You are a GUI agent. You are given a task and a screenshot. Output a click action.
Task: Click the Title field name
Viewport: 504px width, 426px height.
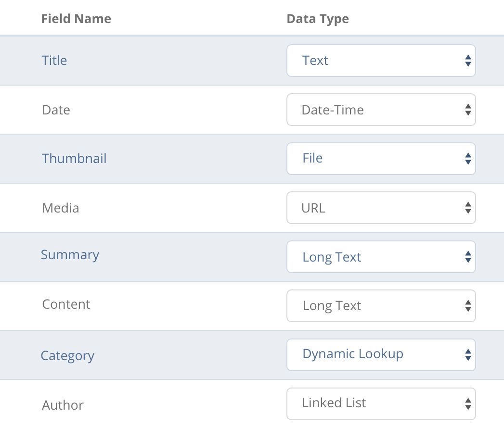(54, 61)
